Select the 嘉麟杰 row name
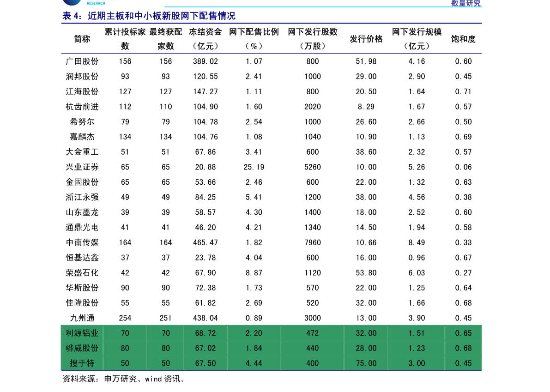Viewport: 550px width, 392px height. (82, 137)
